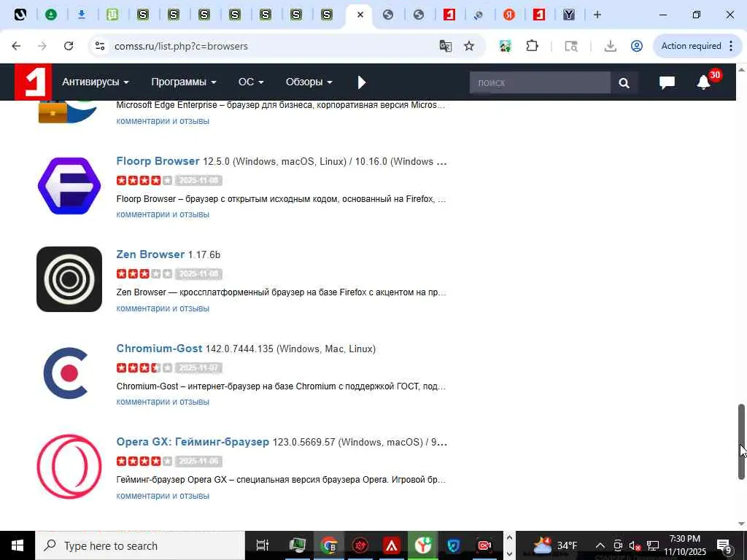Open Zen Browser комментарии и отзывы link
This screenshot has width=747, height=560.
[x=163, y=308]
